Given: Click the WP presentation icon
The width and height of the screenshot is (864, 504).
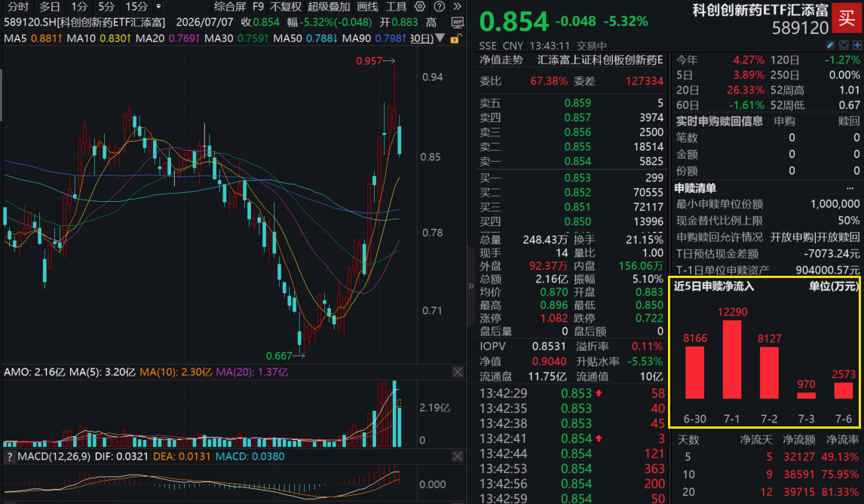Looking at the screenshot, I should (x=458, y=23).
